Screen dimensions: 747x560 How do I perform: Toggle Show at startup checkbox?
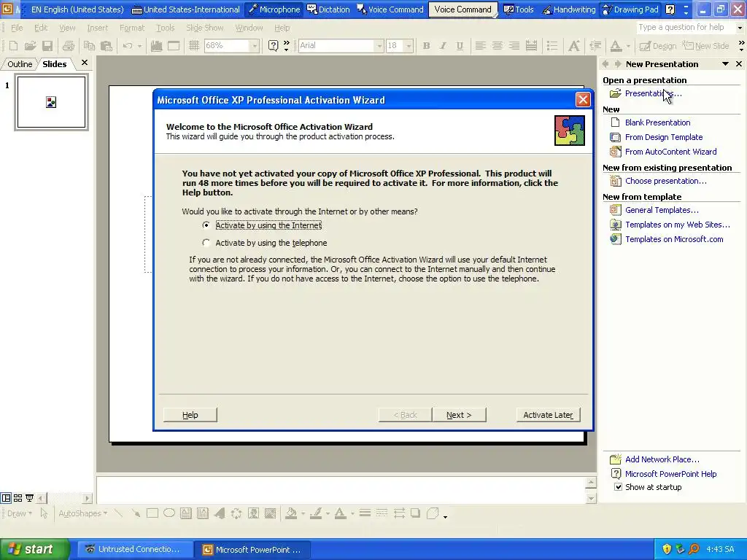point(618,486)
